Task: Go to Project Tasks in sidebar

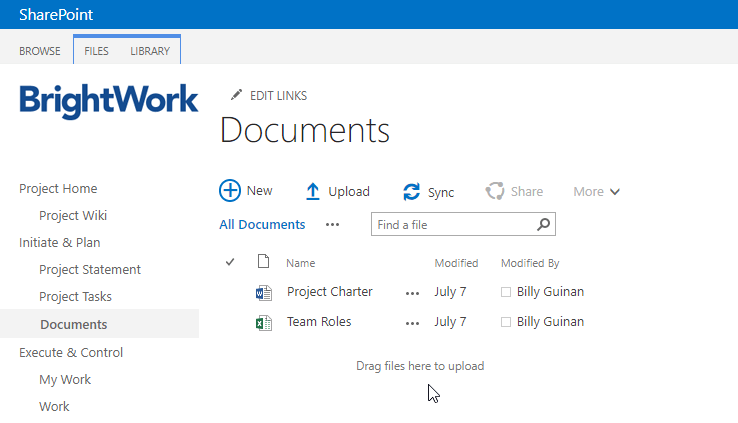Action: (75, 297)
